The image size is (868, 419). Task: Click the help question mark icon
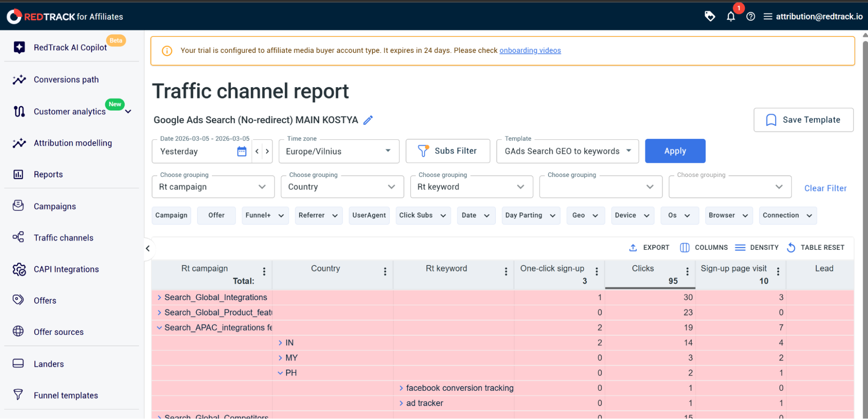(x=750, y=16)
